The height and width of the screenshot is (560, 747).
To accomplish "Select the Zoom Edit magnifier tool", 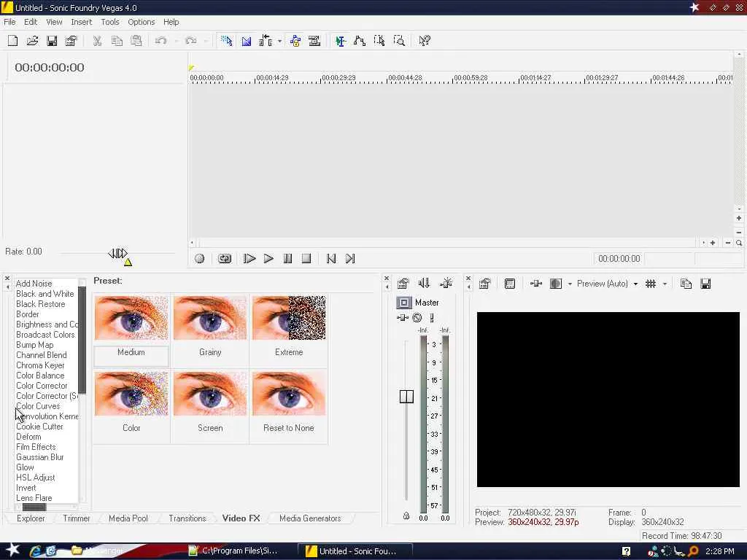I will (x=399, y=41).
